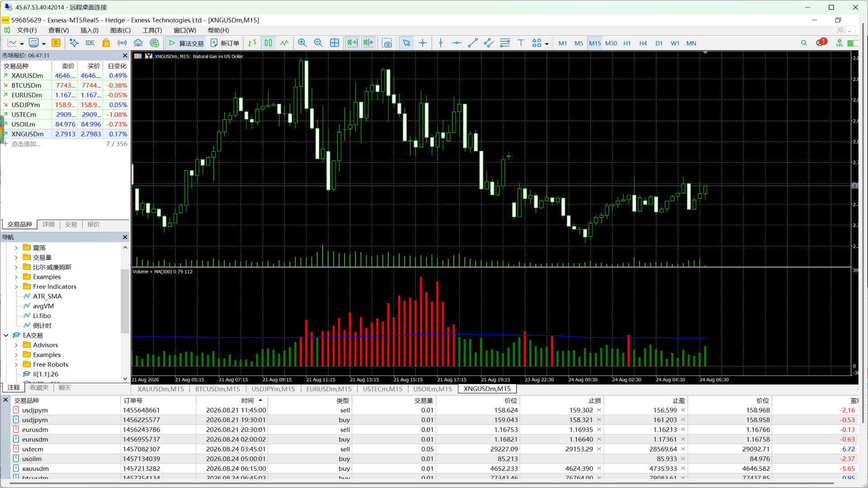Expand the 比尔·威廉姆斯 folder
This screenshot has width=868, height=488.
[16, 267]
